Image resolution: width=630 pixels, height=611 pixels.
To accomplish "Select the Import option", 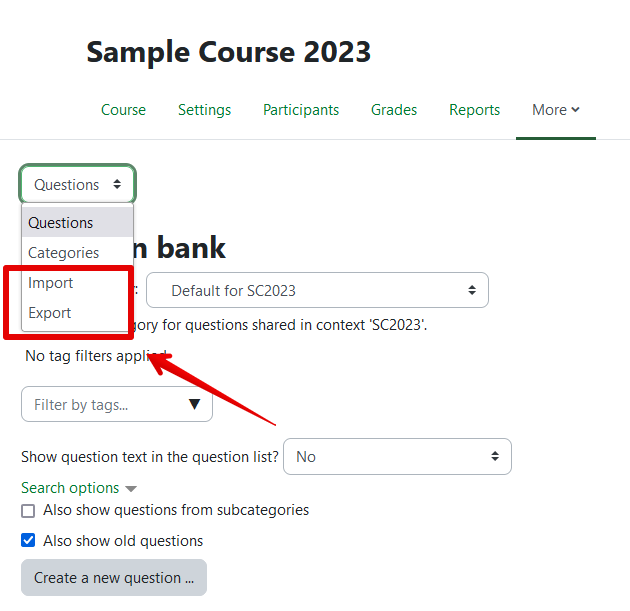I will pyautogui.click(x=51, y=283).
